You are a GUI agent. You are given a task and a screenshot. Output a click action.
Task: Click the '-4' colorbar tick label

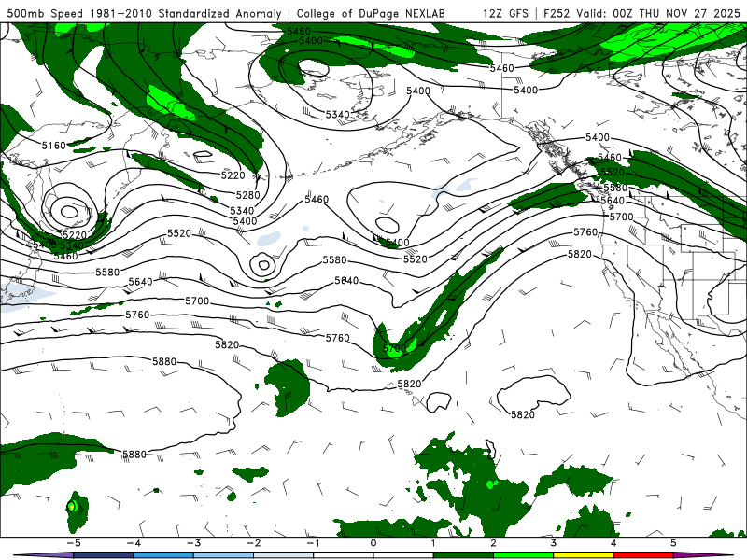(134, 543)
